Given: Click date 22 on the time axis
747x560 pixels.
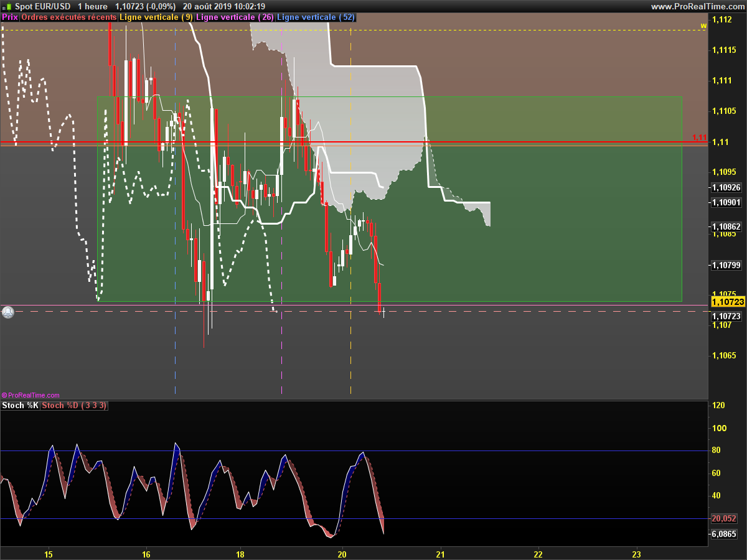Looking at the screenshot, I should [538, 554].
